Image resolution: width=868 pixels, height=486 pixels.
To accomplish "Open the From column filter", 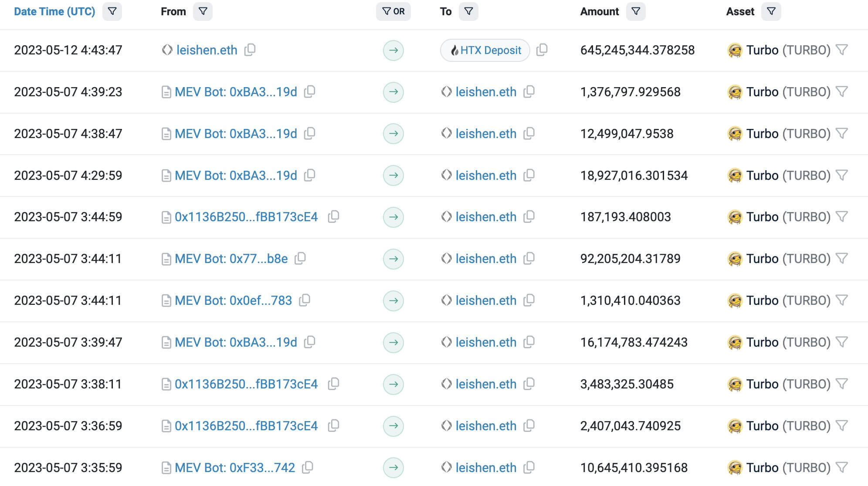I will [x=203, y=12].
